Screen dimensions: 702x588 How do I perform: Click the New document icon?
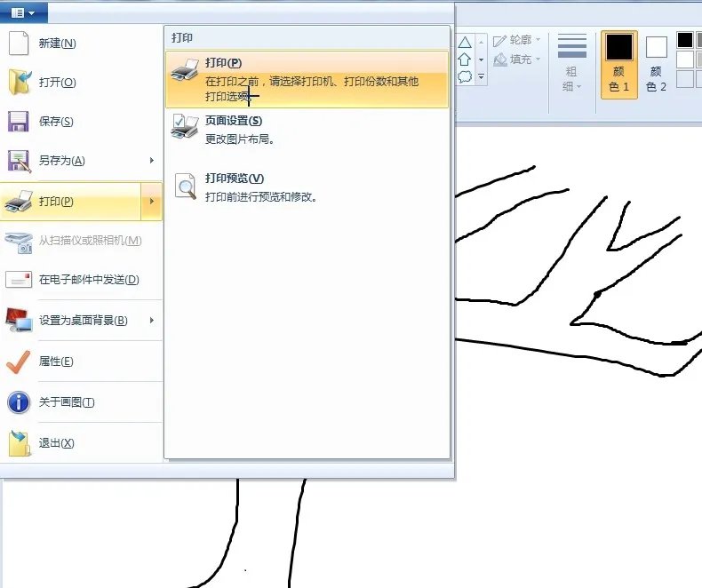point(19,44)
